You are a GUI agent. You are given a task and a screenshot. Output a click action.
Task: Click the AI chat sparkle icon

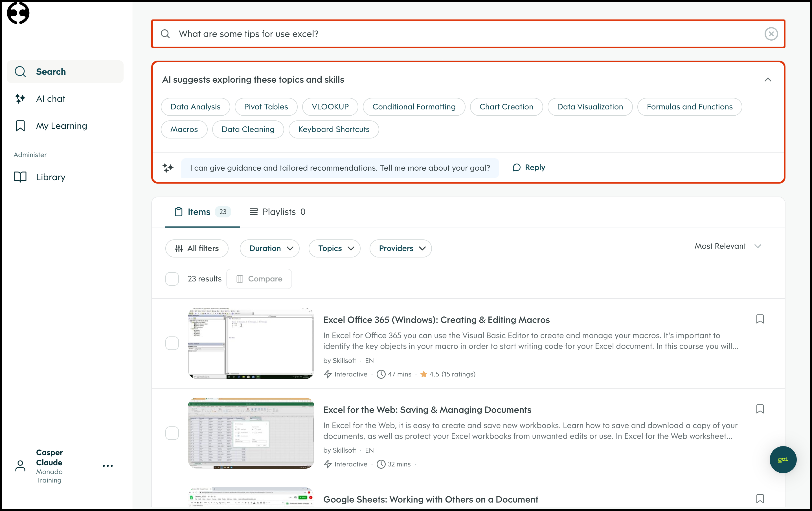(x=20, y=99)
